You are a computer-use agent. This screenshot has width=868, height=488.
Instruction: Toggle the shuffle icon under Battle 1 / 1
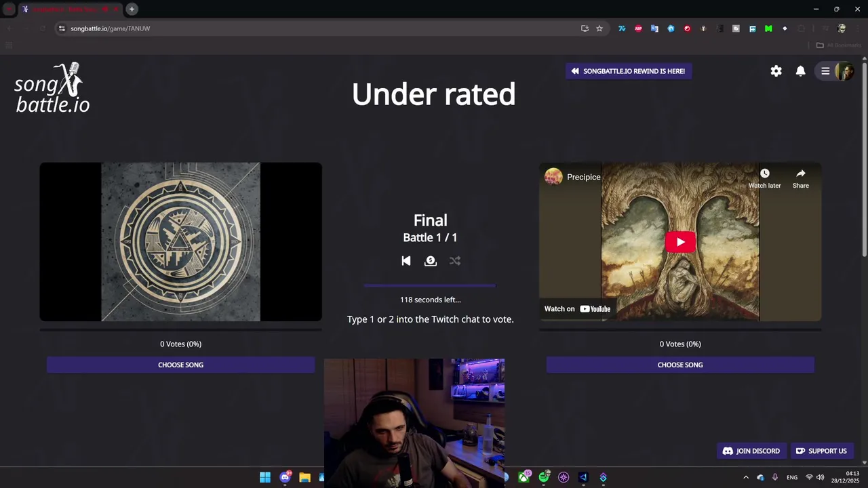point(455,261)
